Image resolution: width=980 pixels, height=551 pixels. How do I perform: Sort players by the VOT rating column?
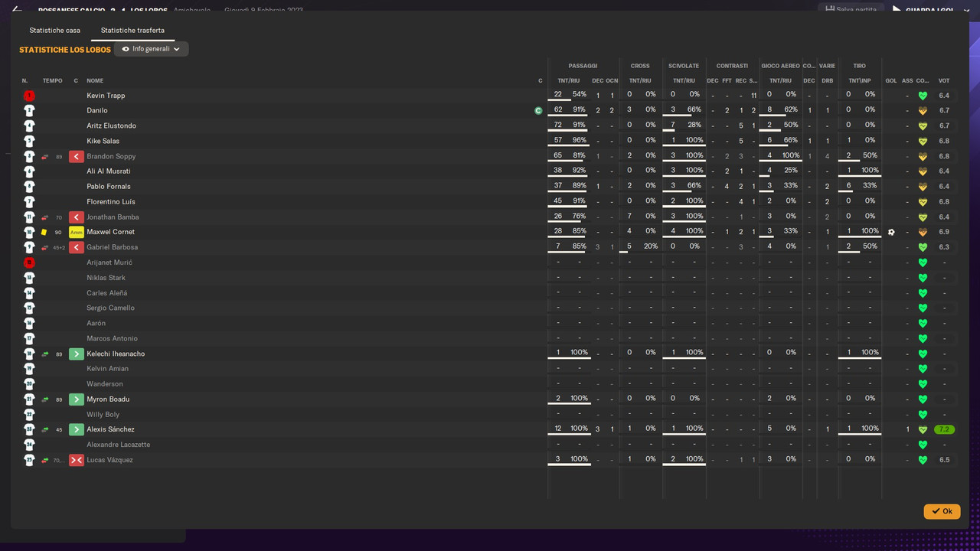944,80
